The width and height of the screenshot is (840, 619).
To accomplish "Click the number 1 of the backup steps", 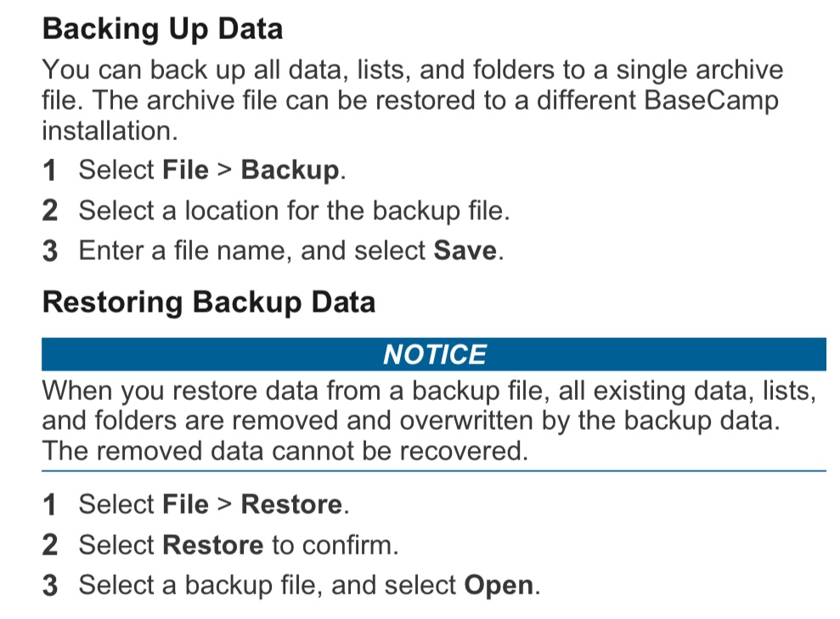I will (49, 171).
